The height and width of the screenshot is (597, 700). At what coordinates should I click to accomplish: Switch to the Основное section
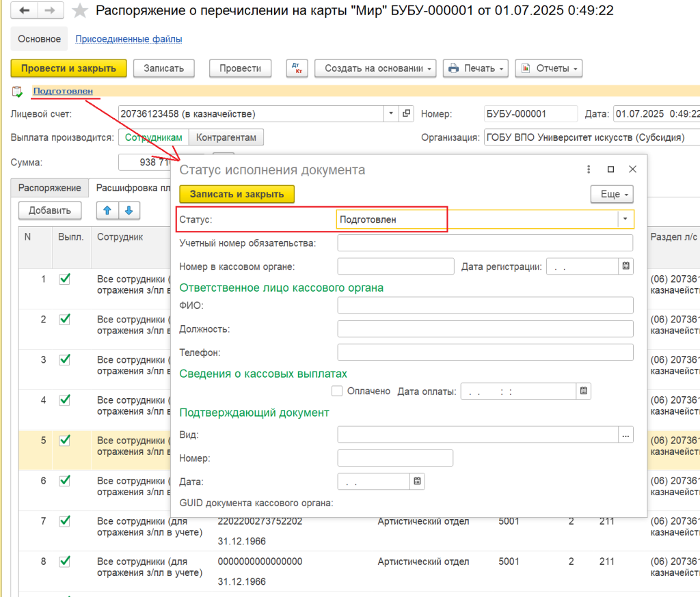pyautogui.click(x=39, y=39)
